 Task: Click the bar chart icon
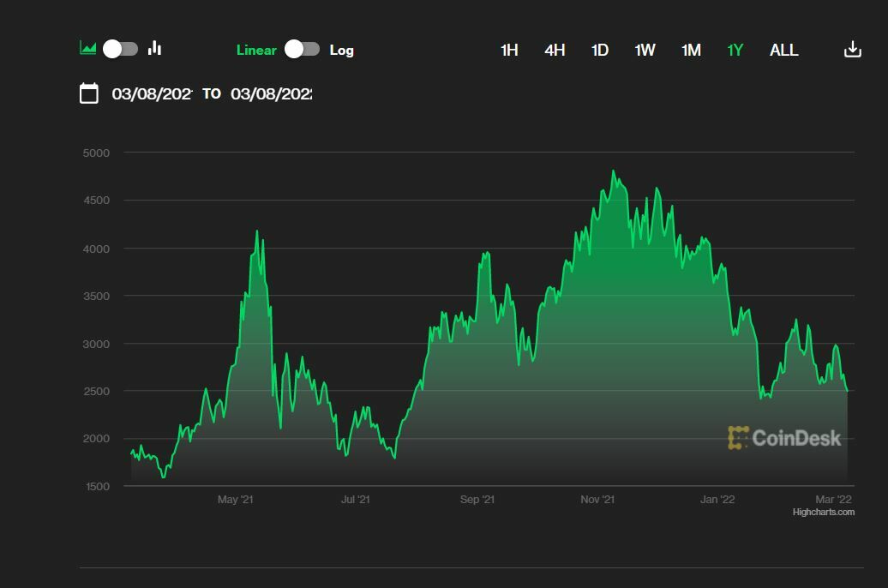pyautogui.click(x=154, y=48)
